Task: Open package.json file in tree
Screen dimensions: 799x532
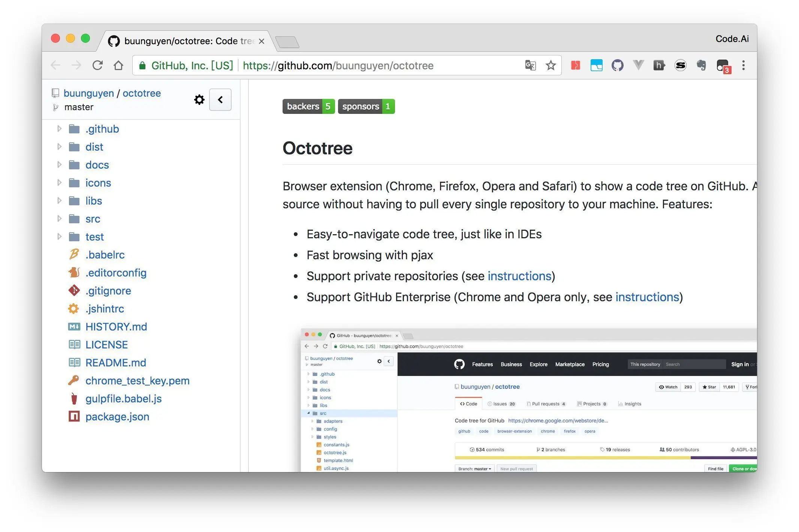Action: 117,417
